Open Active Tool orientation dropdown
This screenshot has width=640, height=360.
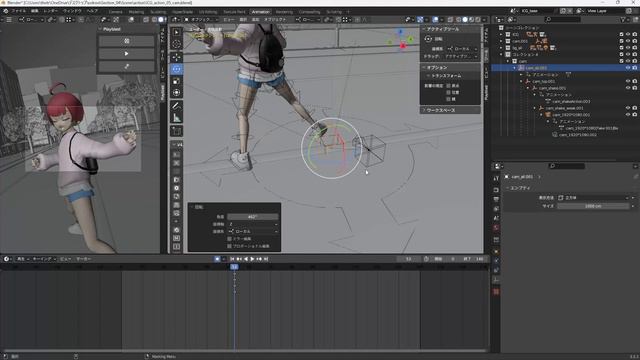462,49
